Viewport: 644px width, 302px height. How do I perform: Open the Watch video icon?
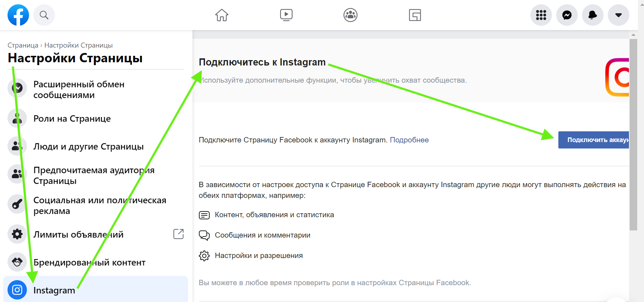click(x=286, y=15)
